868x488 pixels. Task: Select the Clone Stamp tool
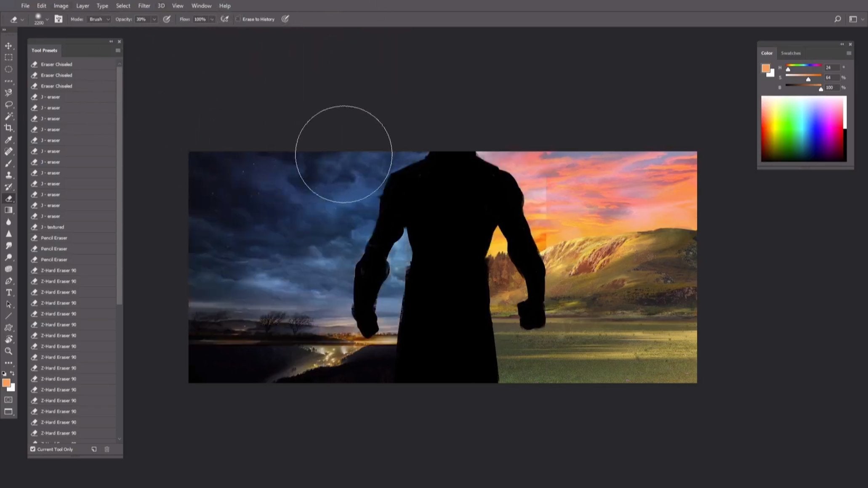8,175
